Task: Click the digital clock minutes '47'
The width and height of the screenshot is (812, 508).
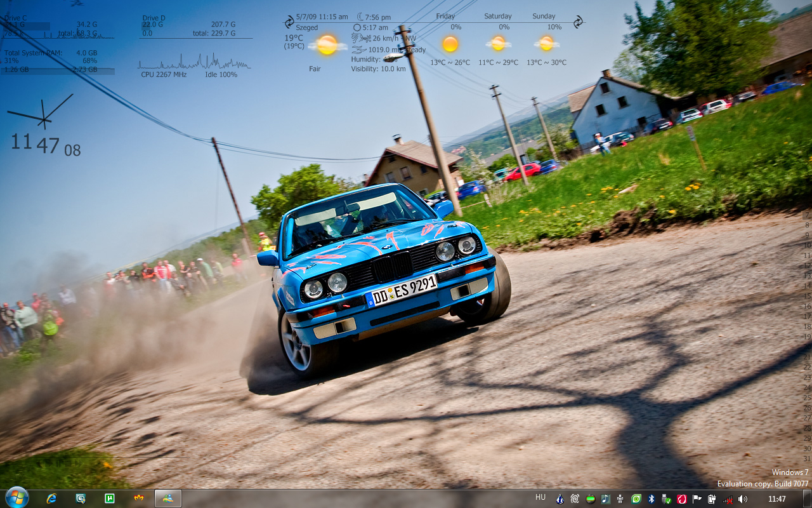Action: pos(48,145)
